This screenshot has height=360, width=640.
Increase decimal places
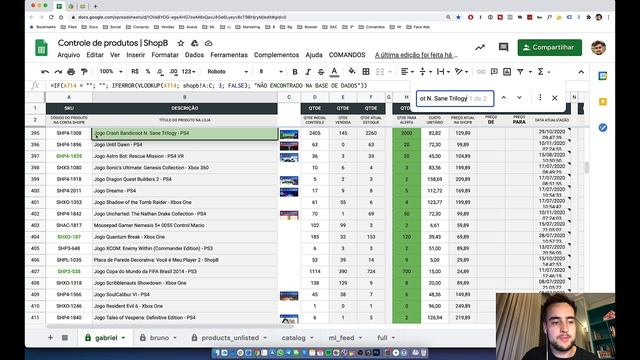coord(173,72)
